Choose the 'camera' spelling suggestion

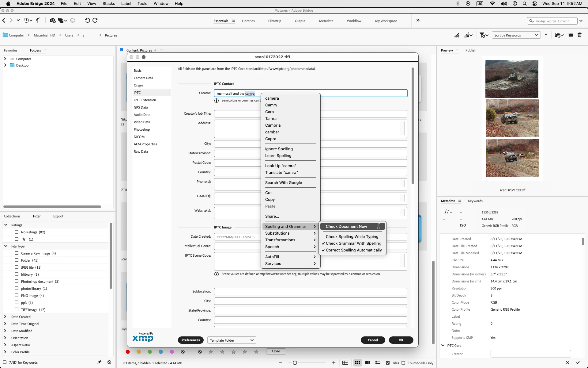(x=272, y=98)
